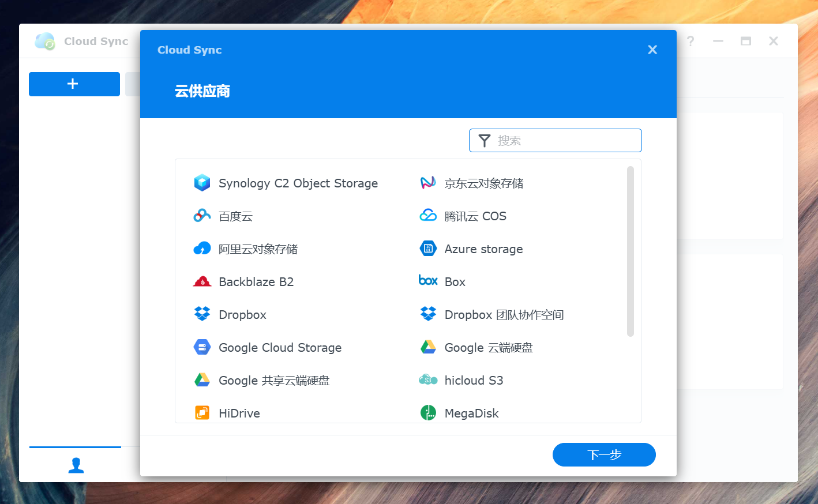The image size is (818, 504).
Task: Click the Azure storage hexagon icon
Action: pyautogui.click(x=428, y=249)
